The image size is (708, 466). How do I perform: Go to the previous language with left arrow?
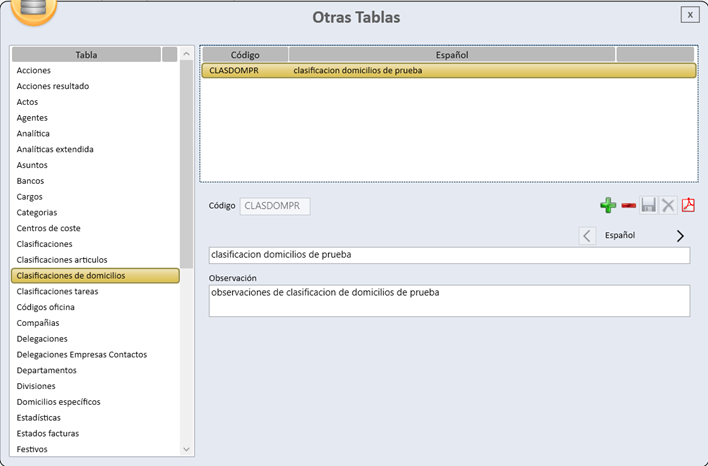pos(587,236)
